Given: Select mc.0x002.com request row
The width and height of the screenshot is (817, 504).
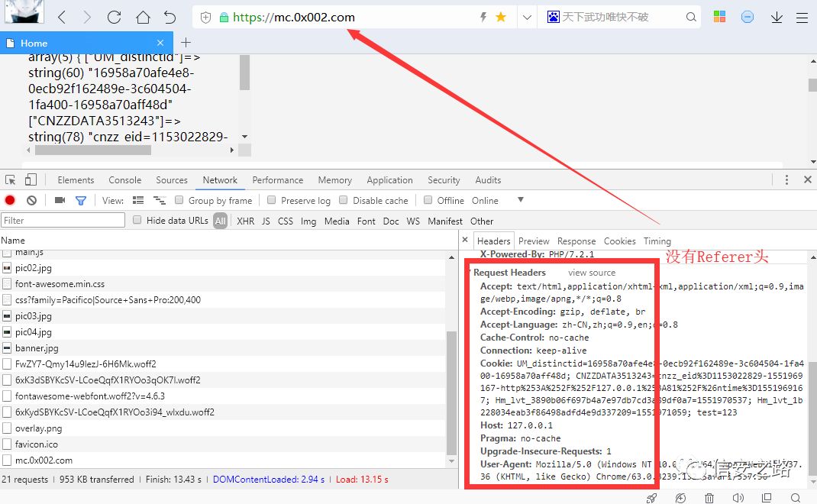Looking at the screenshot, I should pos(223,460).
